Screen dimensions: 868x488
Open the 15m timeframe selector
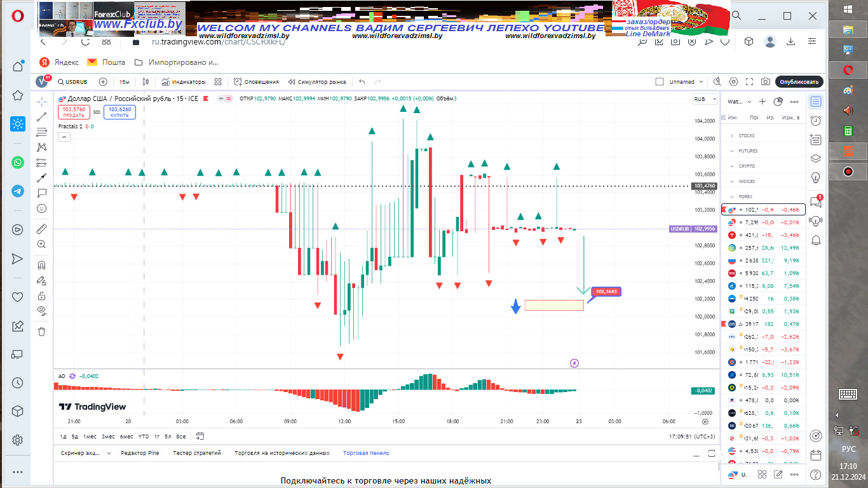125,82
